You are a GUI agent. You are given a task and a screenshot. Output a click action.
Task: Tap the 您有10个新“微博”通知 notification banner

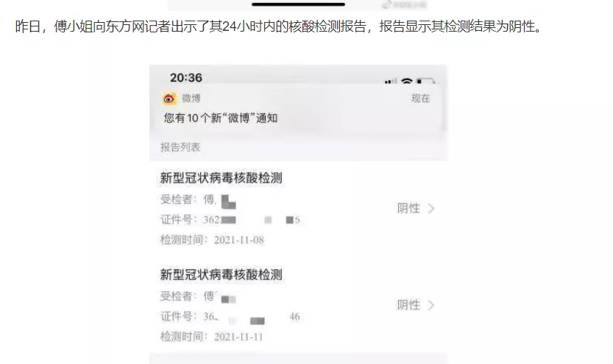pos(298,108)
